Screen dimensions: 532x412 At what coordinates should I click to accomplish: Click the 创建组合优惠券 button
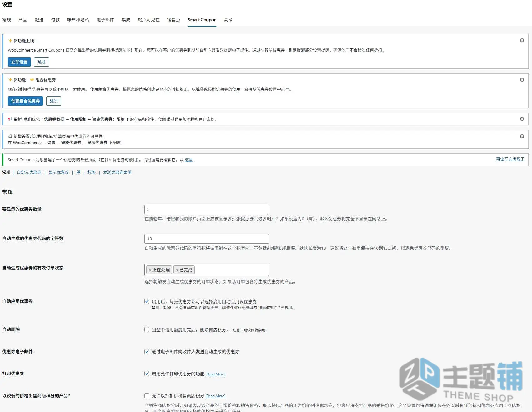[x=25, y=101]
